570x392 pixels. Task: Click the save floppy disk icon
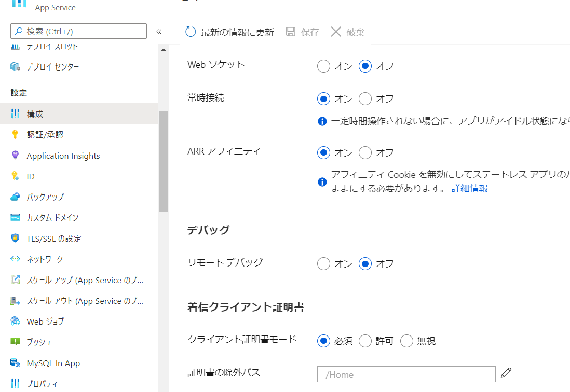click(x=291, y=32)
